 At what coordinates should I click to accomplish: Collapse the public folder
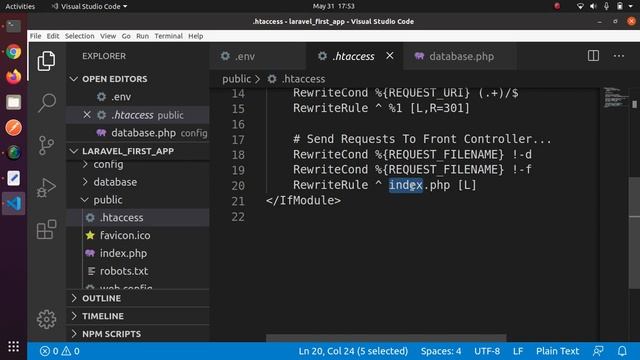(x=108, y=200)
